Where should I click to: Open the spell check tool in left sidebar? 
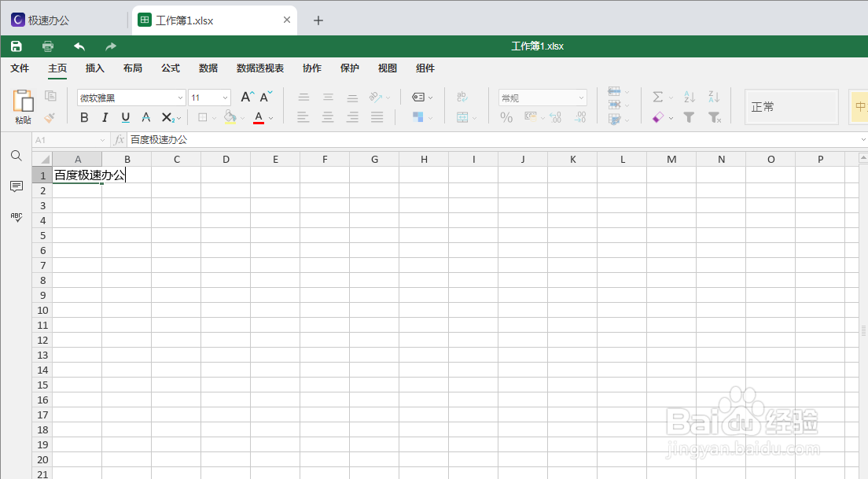[x=16, y=218]
